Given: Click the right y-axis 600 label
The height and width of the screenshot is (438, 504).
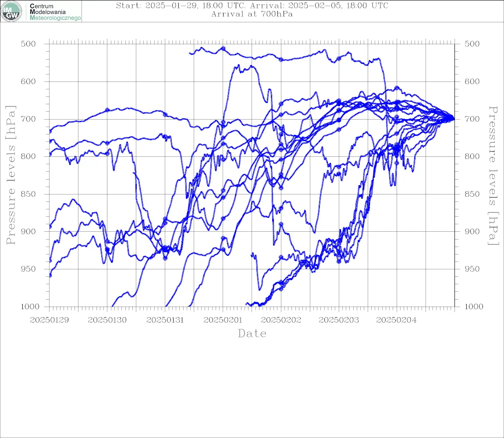Looking at the screenshot, I should coord(472,81).
